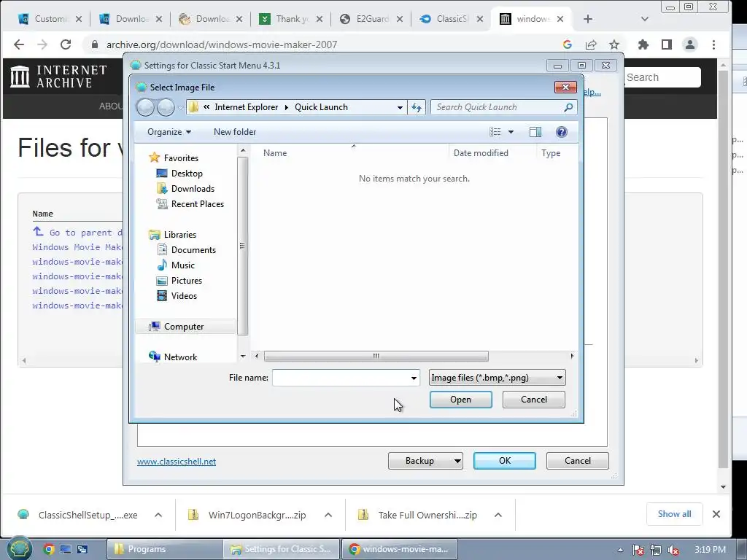Click the Open button

(x=461, y=400)
